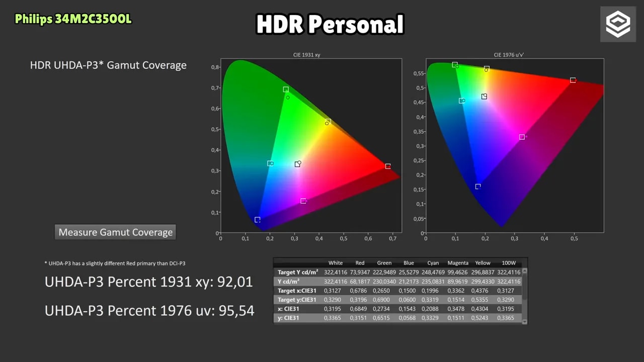Click the cell value 299,4330

coord(482,282)
